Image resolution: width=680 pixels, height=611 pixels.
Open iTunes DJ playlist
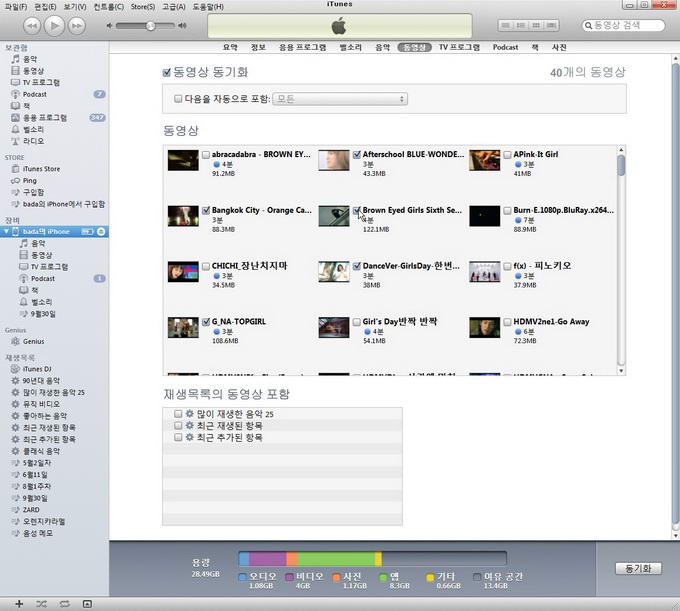pyautogui.click(x=36, y=369)
